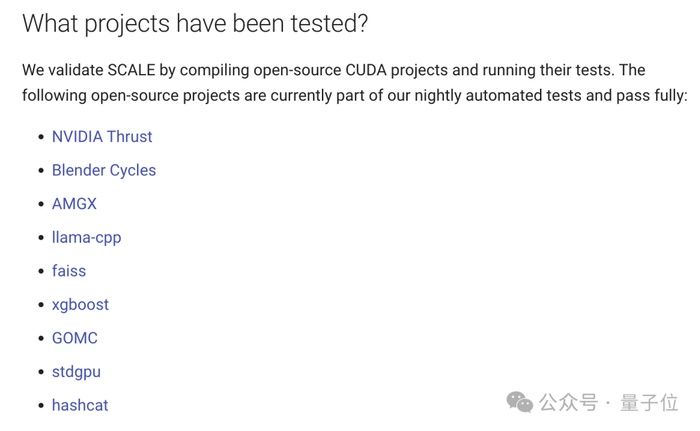
Task: Click the bullet point before hashcat
Action: [40, 405]
